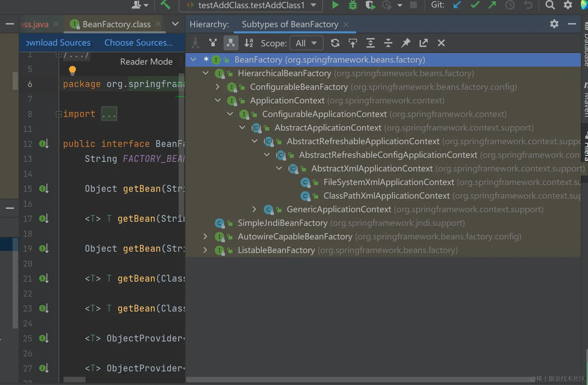This screenshot has width=588, height=385.
Task: Collapse ConfigurableApplicationContext node
Action: click(x=230, y=114)
